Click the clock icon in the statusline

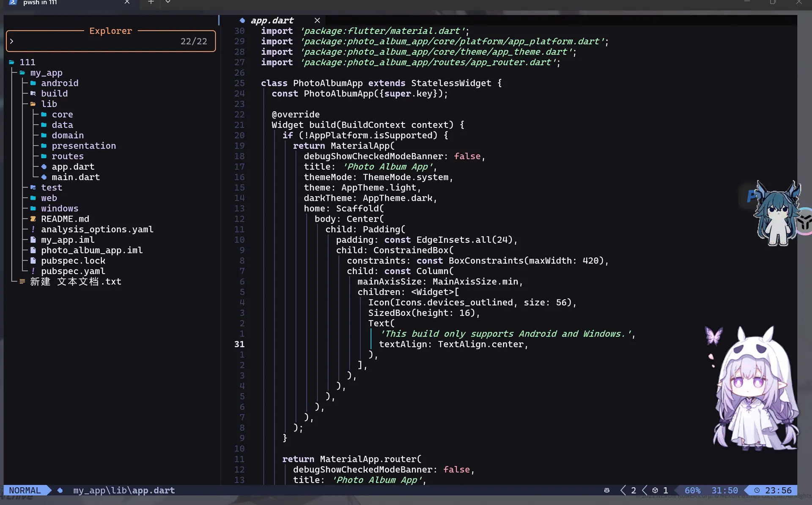point(757,490)
